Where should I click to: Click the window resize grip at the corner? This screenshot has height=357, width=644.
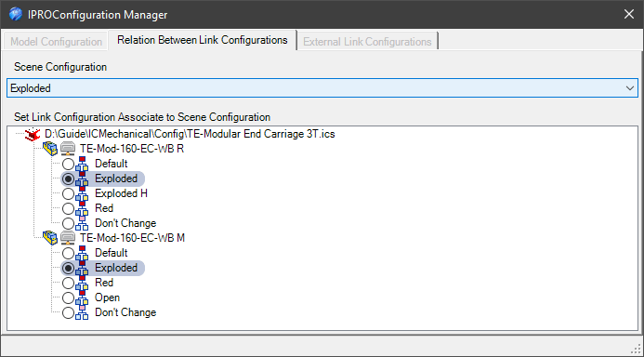click(x=636, y=350)
